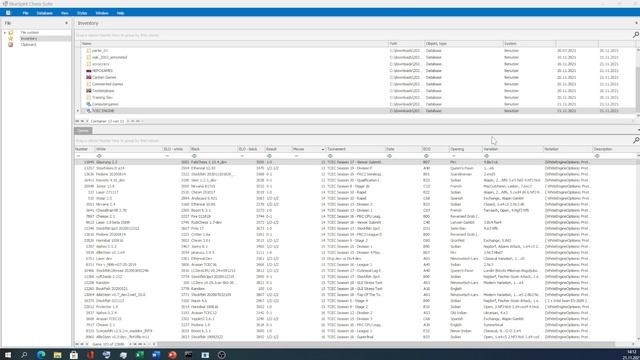Click the Result column filter icon

[x=269, y=156]
